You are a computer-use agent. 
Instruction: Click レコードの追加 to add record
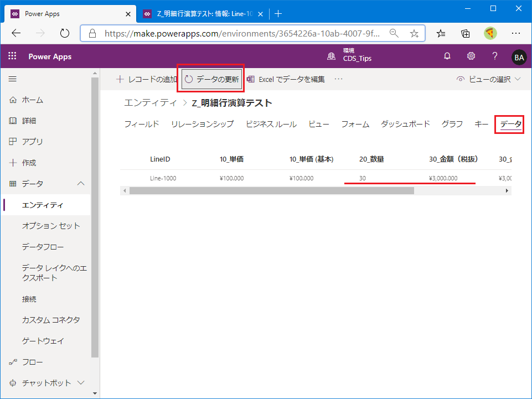point(146,79)
